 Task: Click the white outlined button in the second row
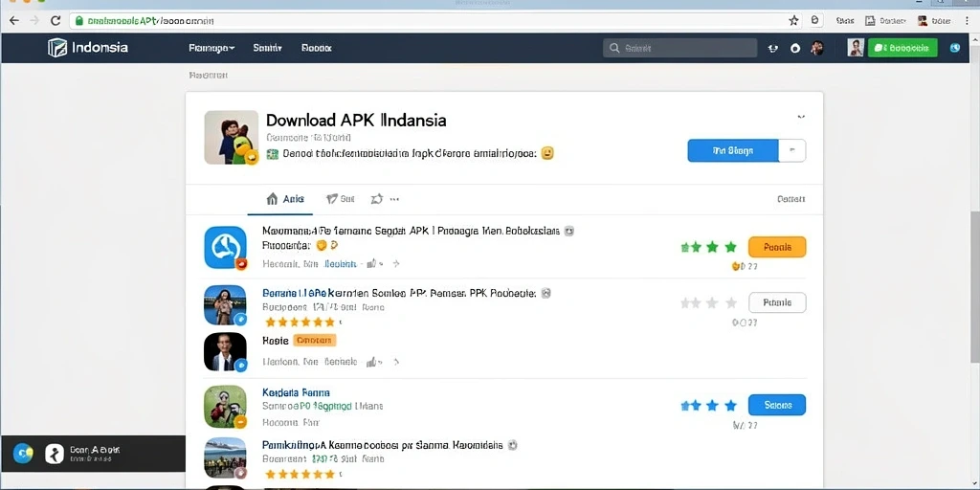pos(777,302)
